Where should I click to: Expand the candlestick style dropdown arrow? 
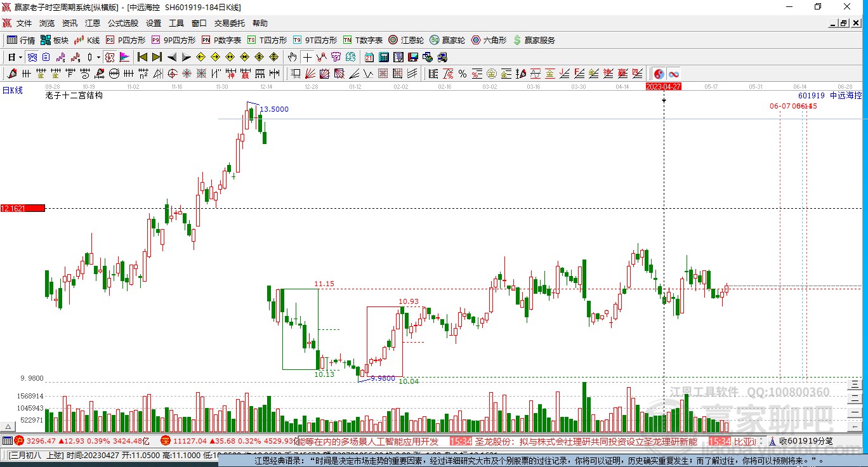pyautogui.click(x=98, y=57)
